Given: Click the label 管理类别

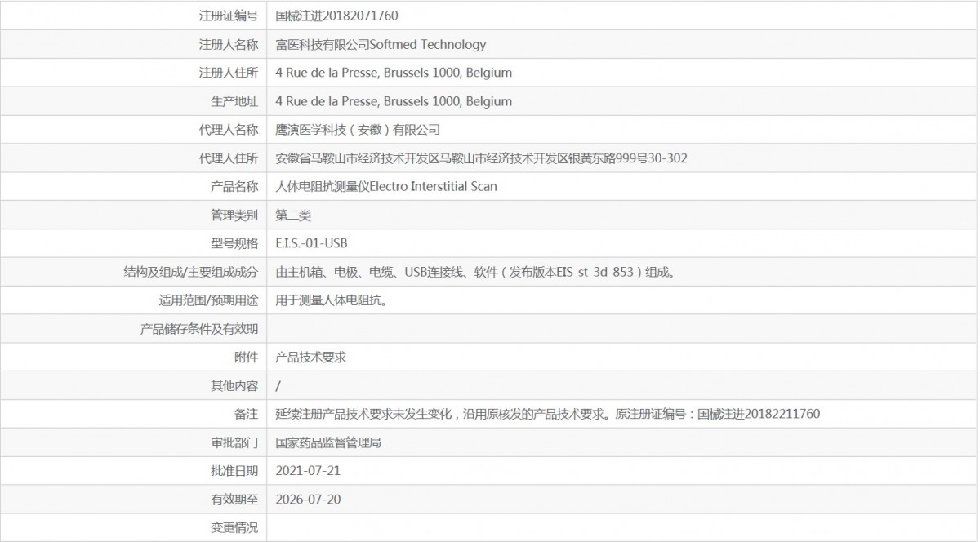Looking at the screenshot, I should tap(234, 215).
